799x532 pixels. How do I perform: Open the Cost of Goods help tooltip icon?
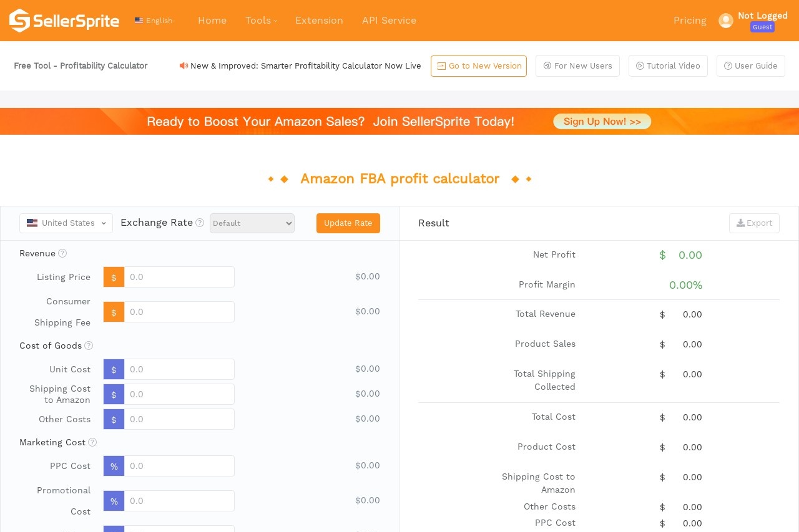pyautogui.click(x=89, y=346)
